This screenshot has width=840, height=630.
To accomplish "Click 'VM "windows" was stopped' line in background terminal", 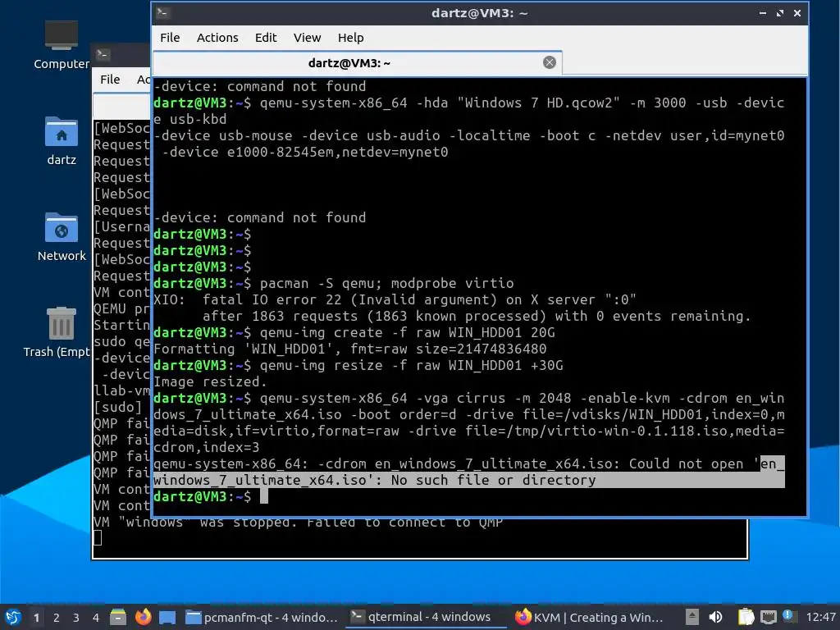I will 298,523.
